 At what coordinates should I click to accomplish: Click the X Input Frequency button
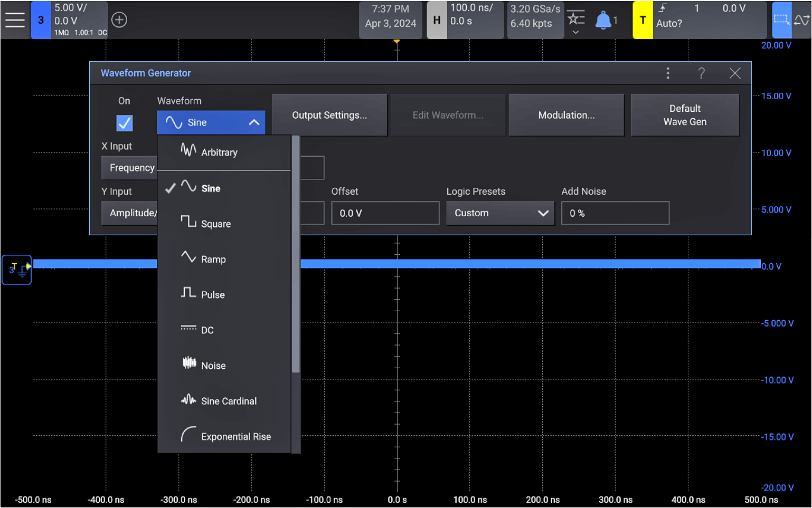[x=129, y=168]
